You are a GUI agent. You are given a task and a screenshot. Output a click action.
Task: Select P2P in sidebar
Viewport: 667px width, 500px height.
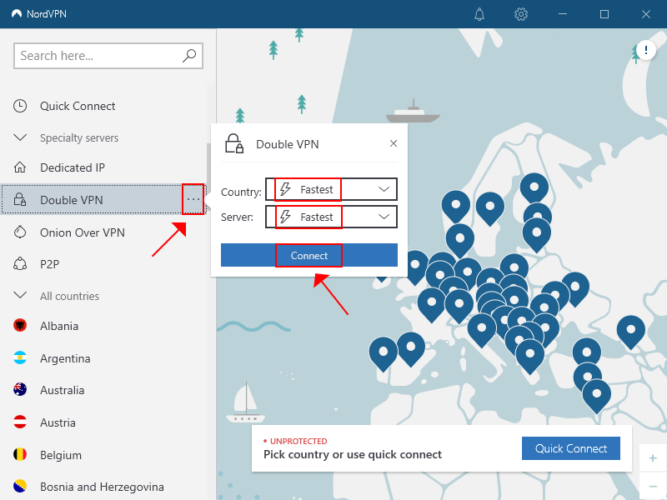(50, 264)
